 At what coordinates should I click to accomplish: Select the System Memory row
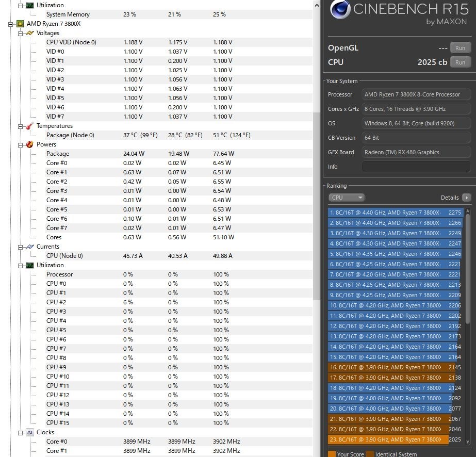pyautogui.click(x=178, y=14)
